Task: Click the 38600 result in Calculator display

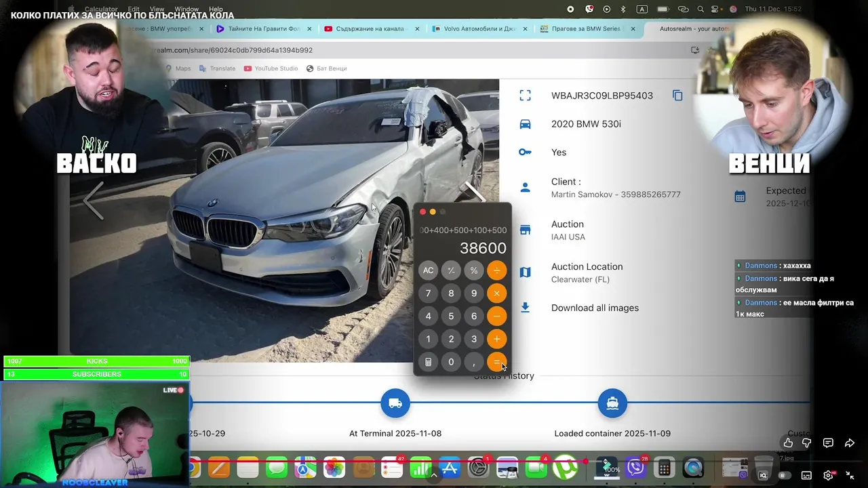Action: (483, 248)
